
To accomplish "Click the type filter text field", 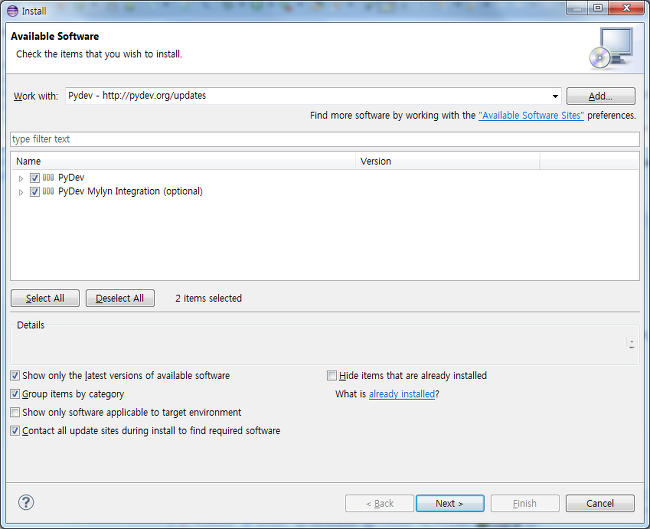I will [325, 139].
